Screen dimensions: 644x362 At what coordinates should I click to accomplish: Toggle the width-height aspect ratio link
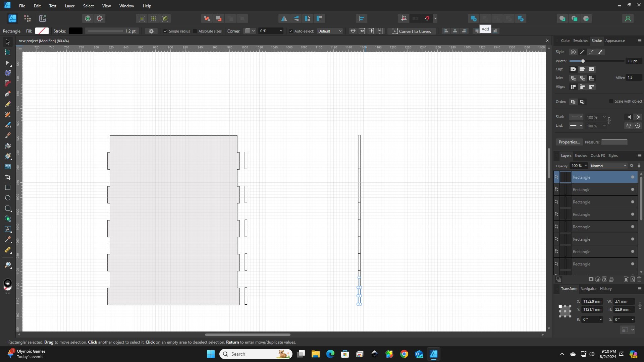point(640,305)
